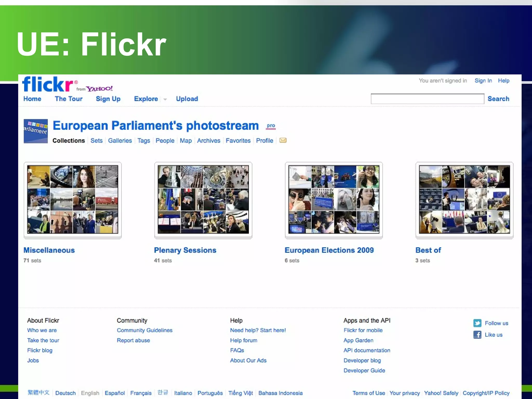Viewport: 532px width, 399px height.
Task: Switch language to Italiano
Action: point(183,393)
